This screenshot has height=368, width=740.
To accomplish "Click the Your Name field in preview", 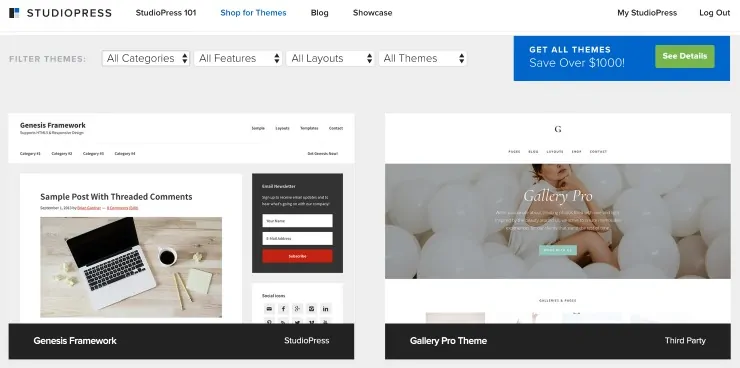I will (x=297, y=221).
